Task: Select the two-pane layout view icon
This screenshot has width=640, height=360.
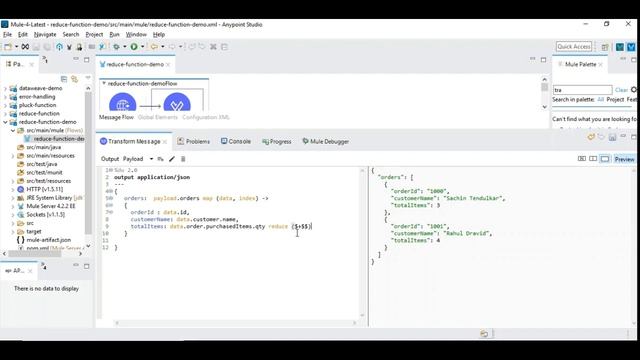Action: click(x=593, y=159)
